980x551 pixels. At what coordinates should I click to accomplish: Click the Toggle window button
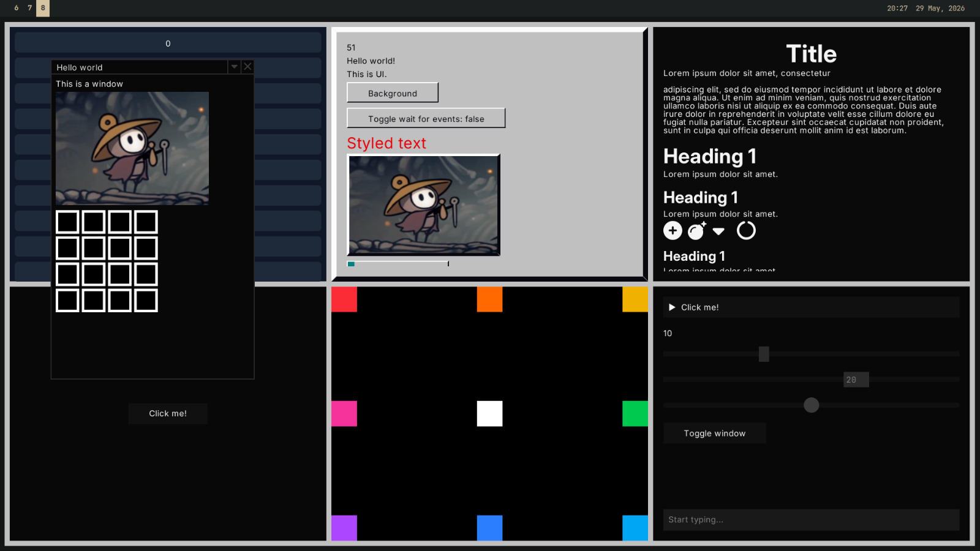(x=715, y=433)
